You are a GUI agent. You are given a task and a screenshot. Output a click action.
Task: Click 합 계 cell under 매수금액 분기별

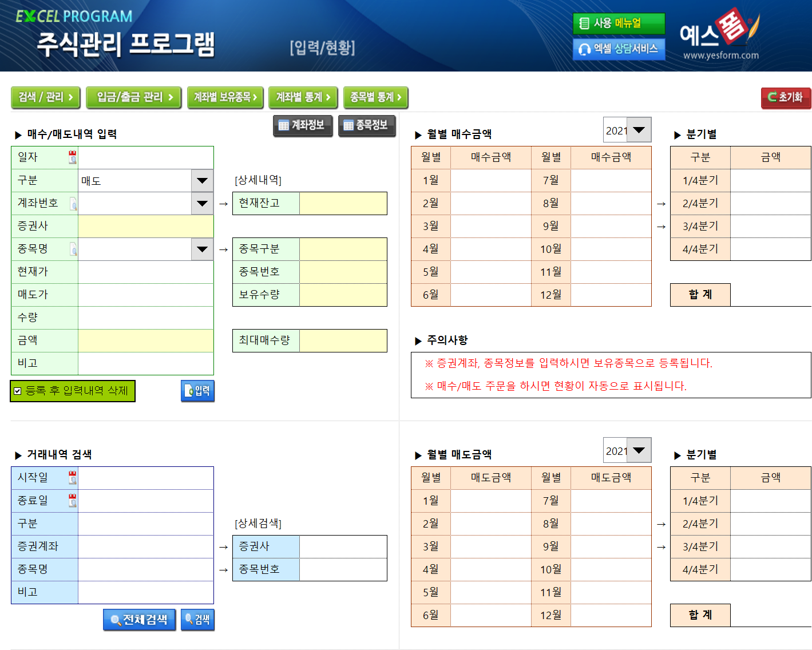coord(700,295)
